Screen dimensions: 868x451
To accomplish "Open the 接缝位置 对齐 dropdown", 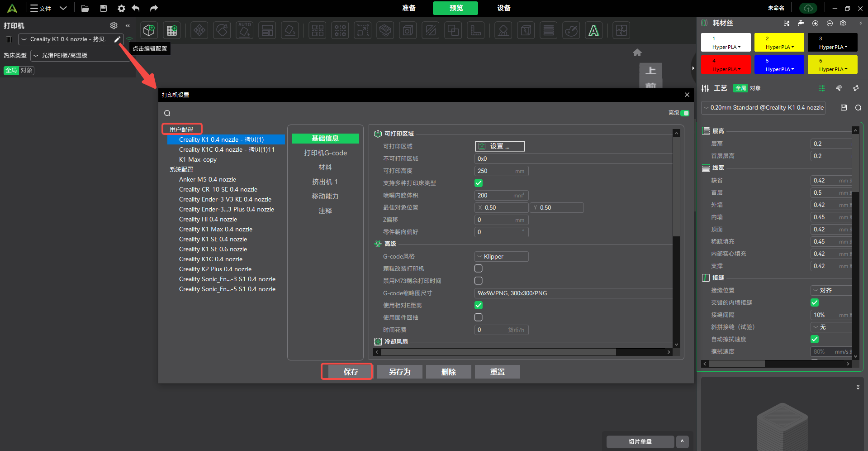I will 831,290.
